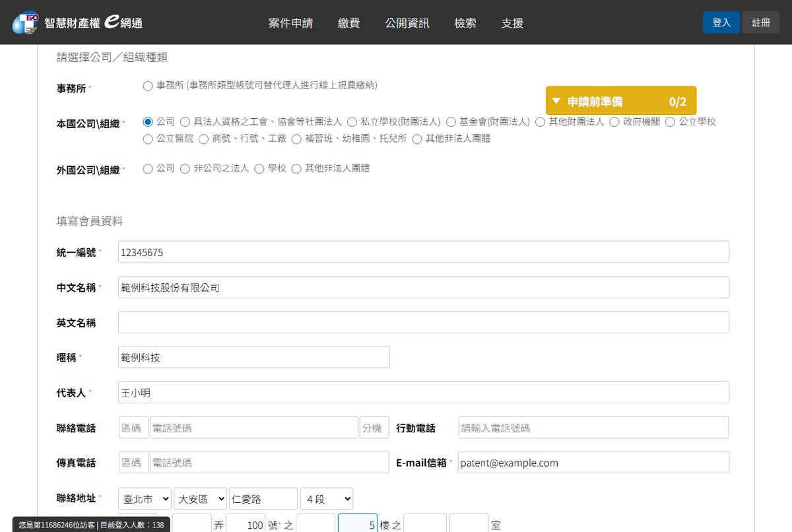Open the 支援 menu
Screen dimensions: 792x532
pos(512,23)
